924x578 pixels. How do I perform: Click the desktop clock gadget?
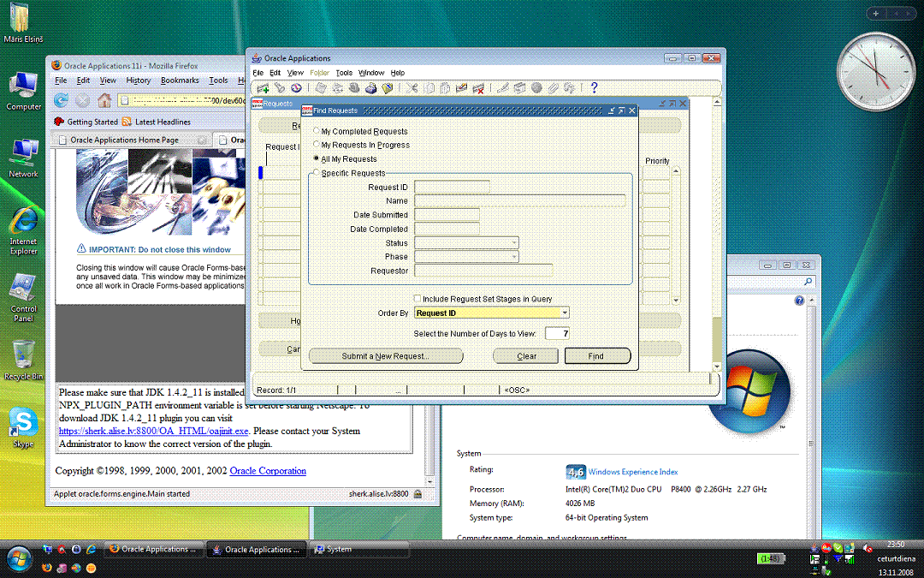click(x=876, y=71)
